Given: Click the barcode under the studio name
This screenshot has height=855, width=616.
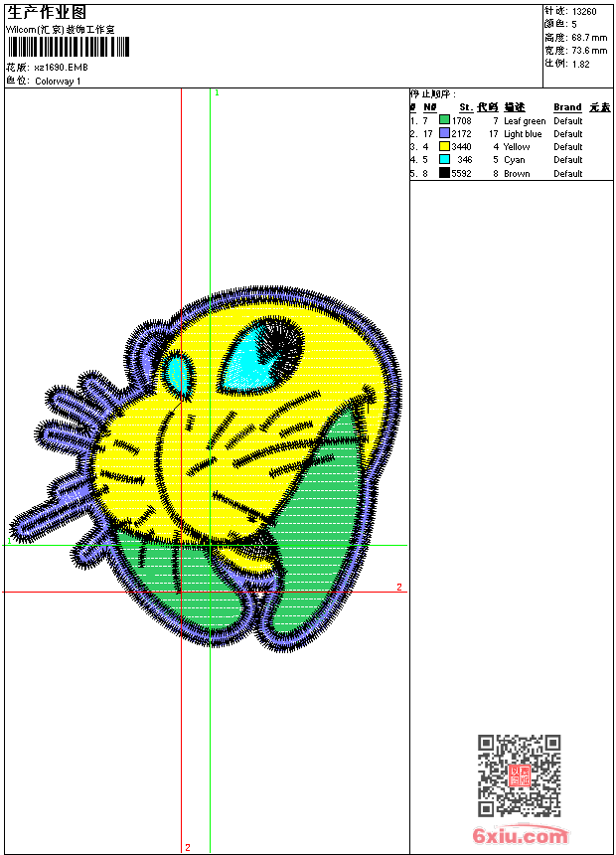Looking at the screenshot, I should coord(69,48).
